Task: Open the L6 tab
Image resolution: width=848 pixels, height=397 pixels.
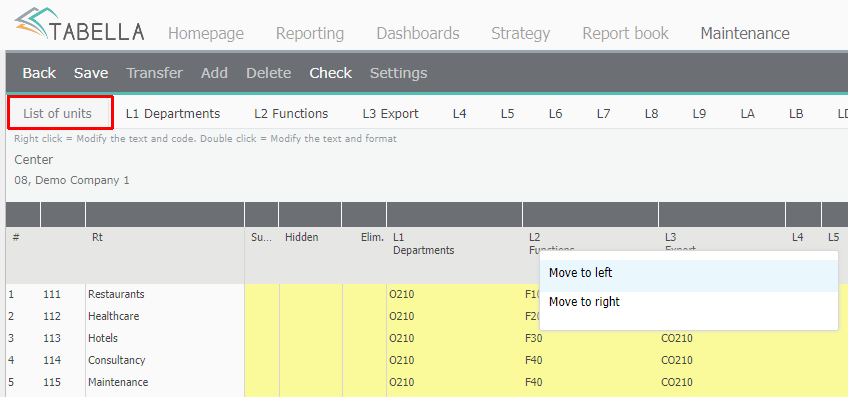Action: click(555, 114)
